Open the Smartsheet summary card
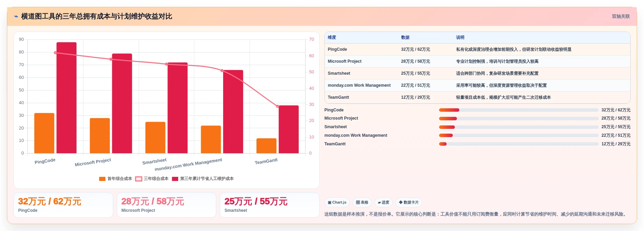This screenshot has height=231, width=644. pos(269,205)
